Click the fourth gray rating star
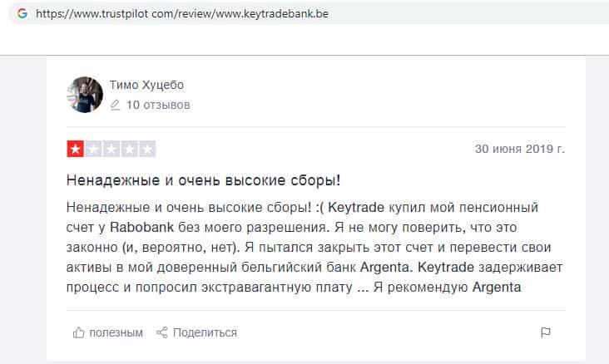The image size is (609, 364). (130, 150)
